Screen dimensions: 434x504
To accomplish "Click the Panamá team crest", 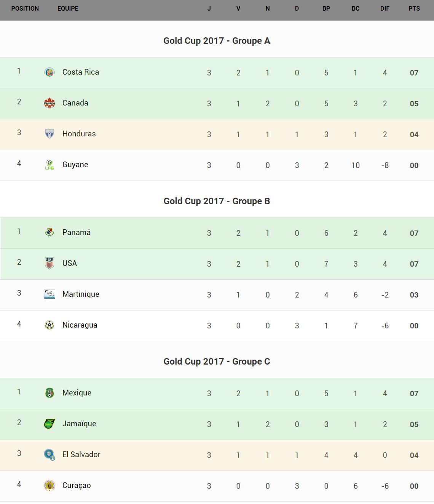I will pyautogui.click(x=49, y=232).
